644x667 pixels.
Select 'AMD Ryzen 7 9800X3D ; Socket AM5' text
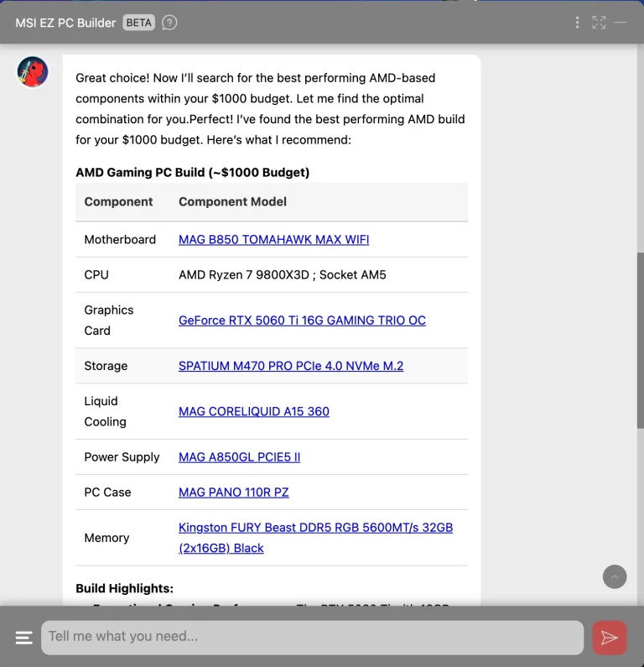tap(283, 275)
